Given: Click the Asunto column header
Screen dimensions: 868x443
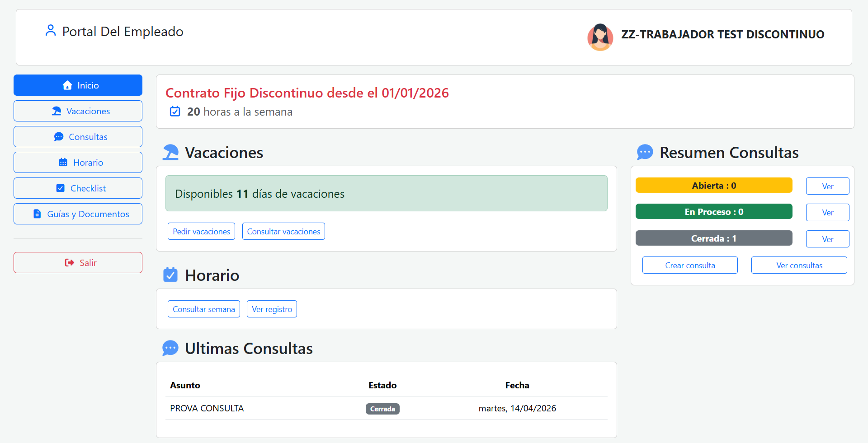Looking at the screenshot, I should (185, 385).
